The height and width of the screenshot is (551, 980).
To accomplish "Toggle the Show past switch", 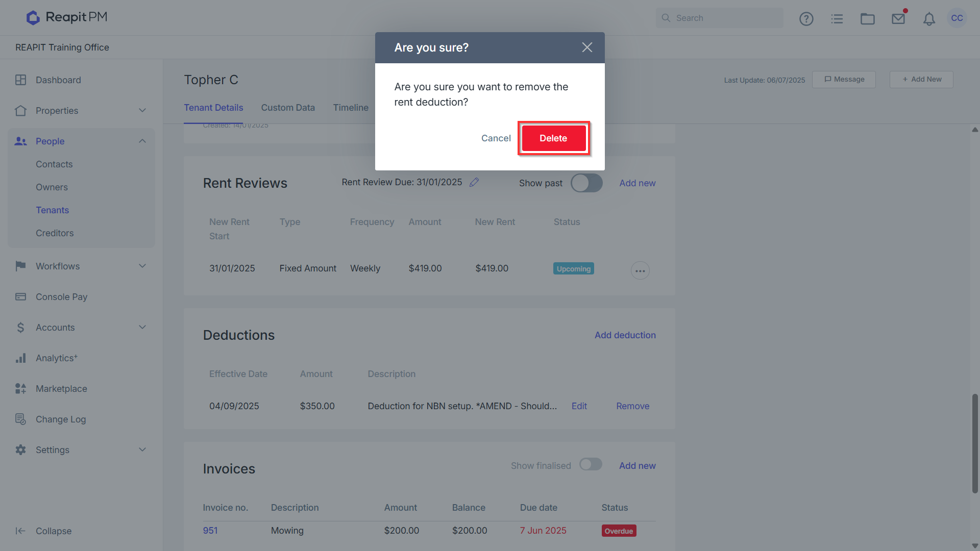I will click(x=586, y=183).
